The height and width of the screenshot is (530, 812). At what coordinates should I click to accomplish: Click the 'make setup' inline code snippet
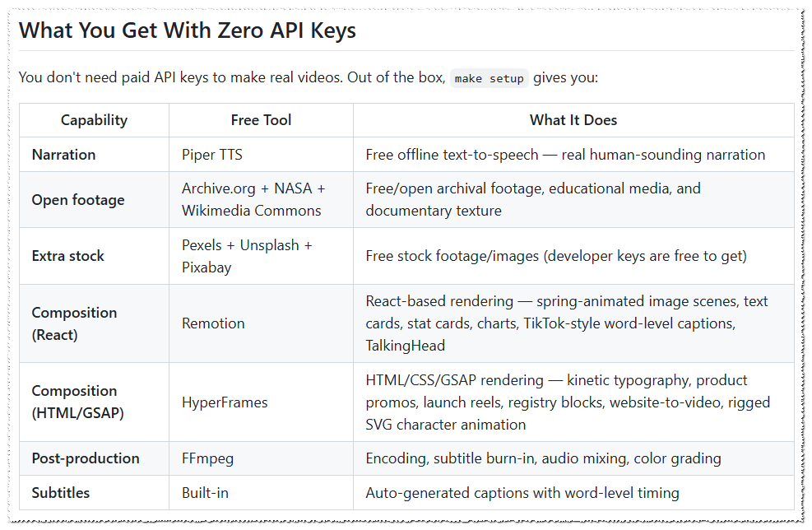[489, 78]
